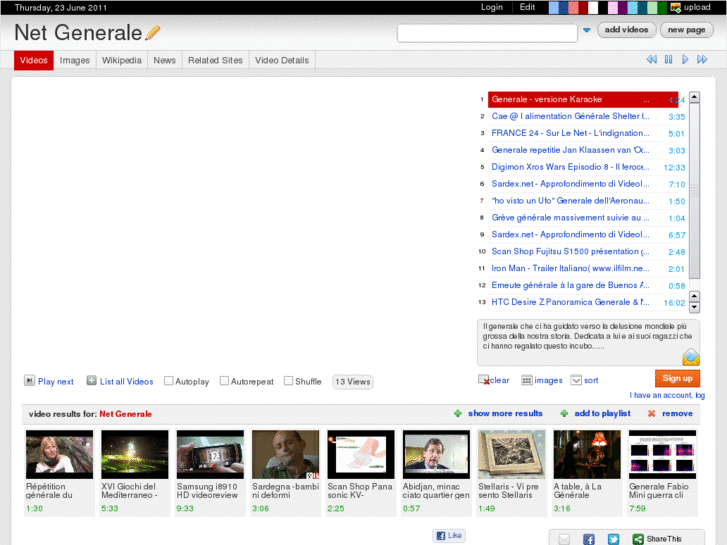Screen dimensions: 727x545
Task: Click lower playlist scroll down arrow
Action: (x=694, y=307)
